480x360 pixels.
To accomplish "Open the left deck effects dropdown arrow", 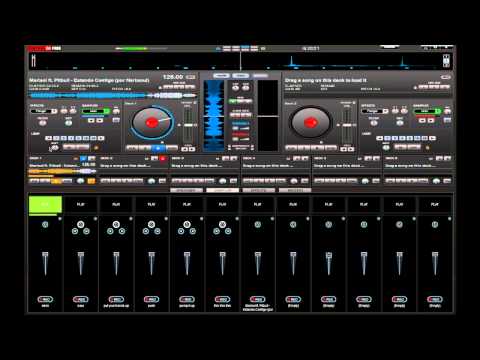I will coord(54,111).
